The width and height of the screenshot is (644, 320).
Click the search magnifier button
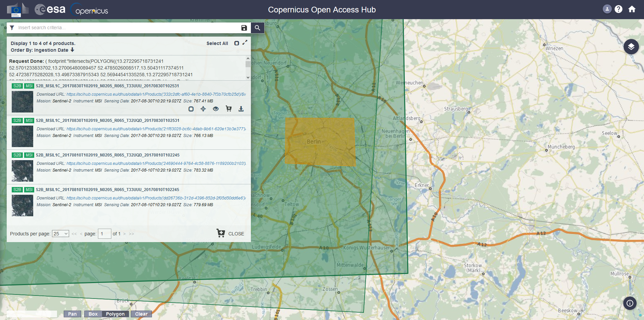click(x=257, y=28)
